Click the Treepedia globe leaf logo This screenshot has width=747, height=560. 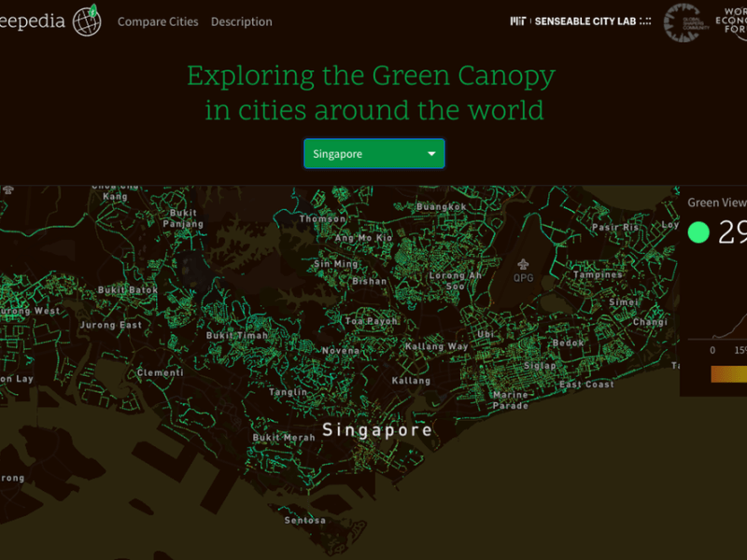click(x=87, y=20)
